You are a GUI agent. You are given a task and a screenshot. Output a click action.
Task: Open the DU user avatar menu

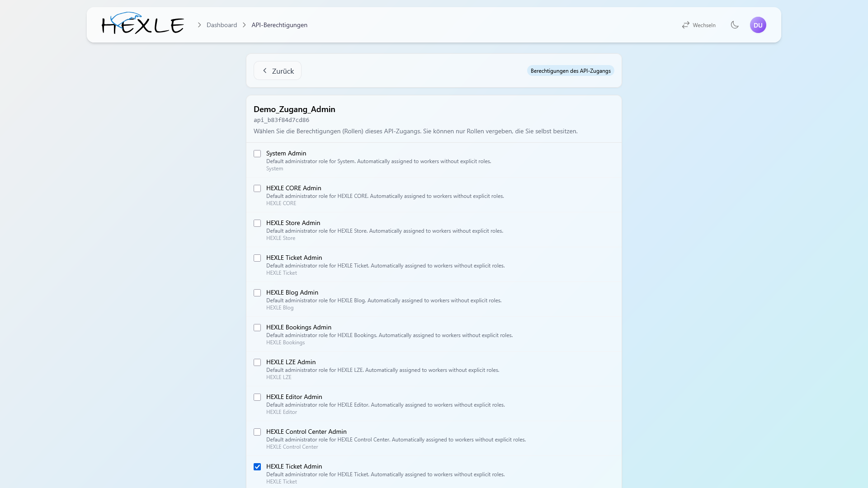pyautogui.click(x=758, y=25)
